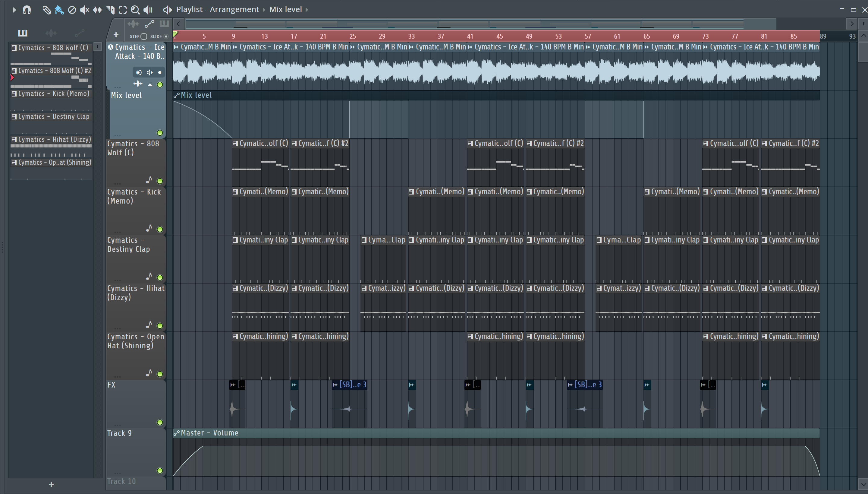Select the Slip tool
The image size is (868, 494).
coord(97,10)
